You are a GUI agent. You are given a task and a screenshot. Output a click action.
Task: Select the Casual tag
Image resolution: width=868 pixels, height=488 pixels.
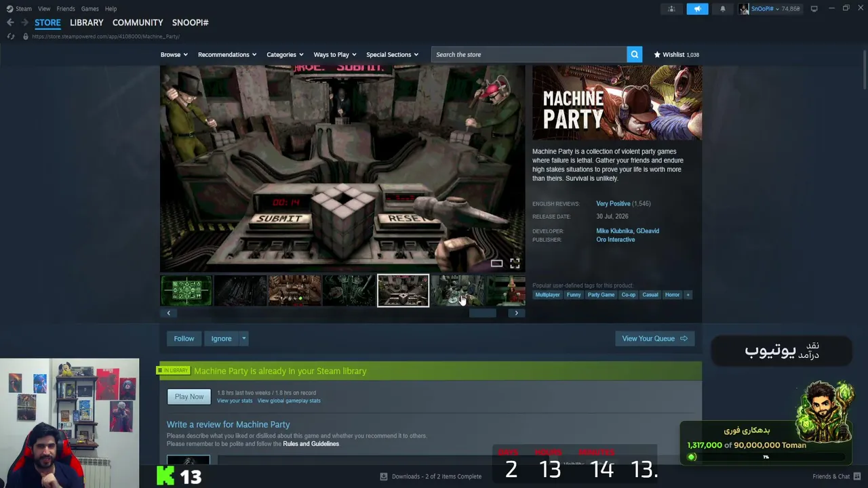coord(650,295)
